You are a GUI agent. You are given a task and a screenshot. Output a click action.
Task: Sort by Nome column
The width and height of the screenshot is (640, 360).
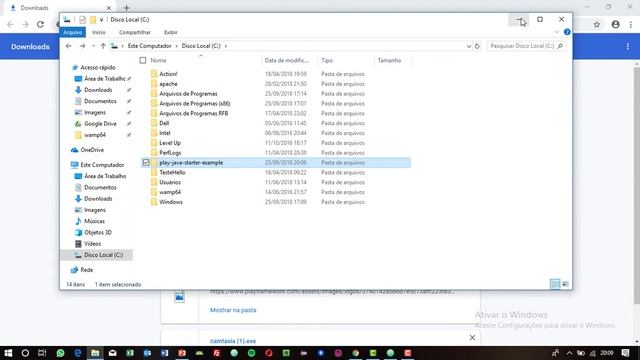[x=158, y=60]
